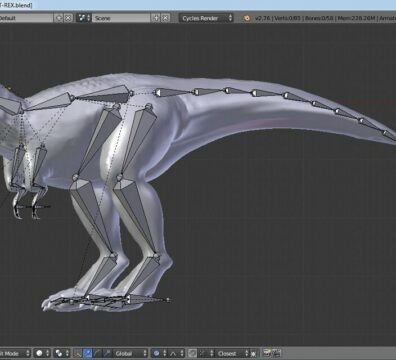Enable the rotate manipulator arc
Screen dimensions: 396x360
[97, 353]
